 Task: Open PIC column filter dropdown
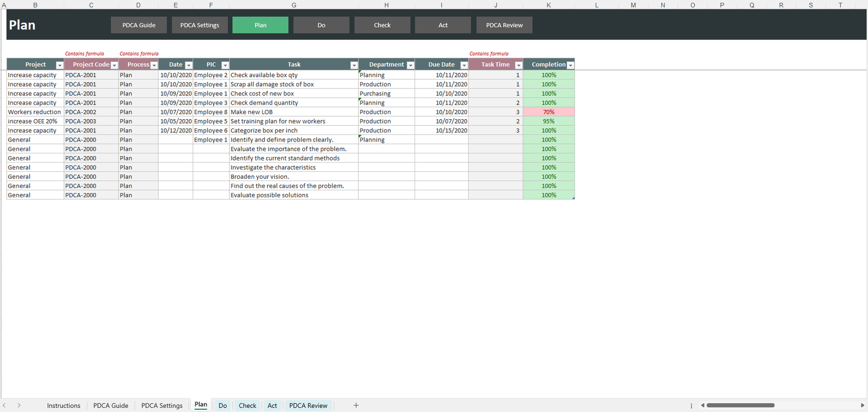pyautogui.click(x=225, y=65)
